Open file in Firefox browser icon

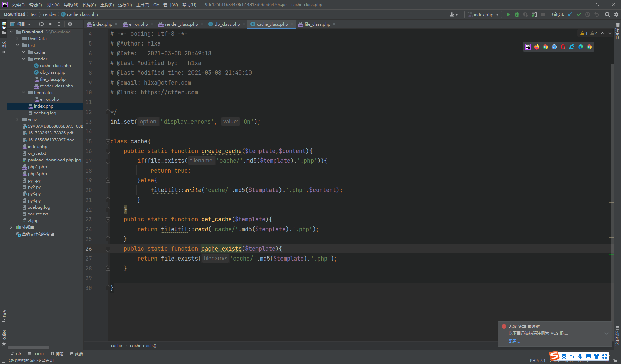point(537,47)
